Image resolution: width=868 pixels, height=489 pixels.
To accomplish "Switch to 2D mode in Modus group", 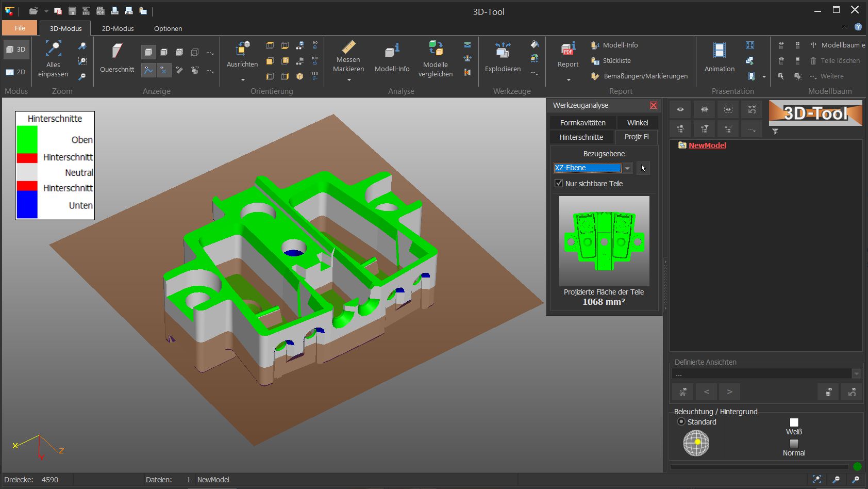I will tap(16, 71).
